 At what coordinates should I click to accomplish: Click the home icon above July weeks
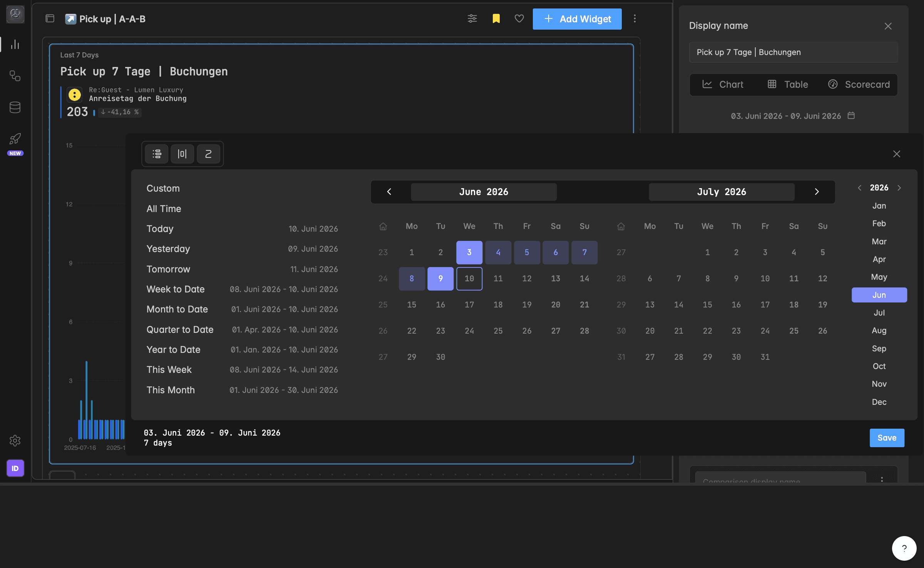[x=621, y=226]
